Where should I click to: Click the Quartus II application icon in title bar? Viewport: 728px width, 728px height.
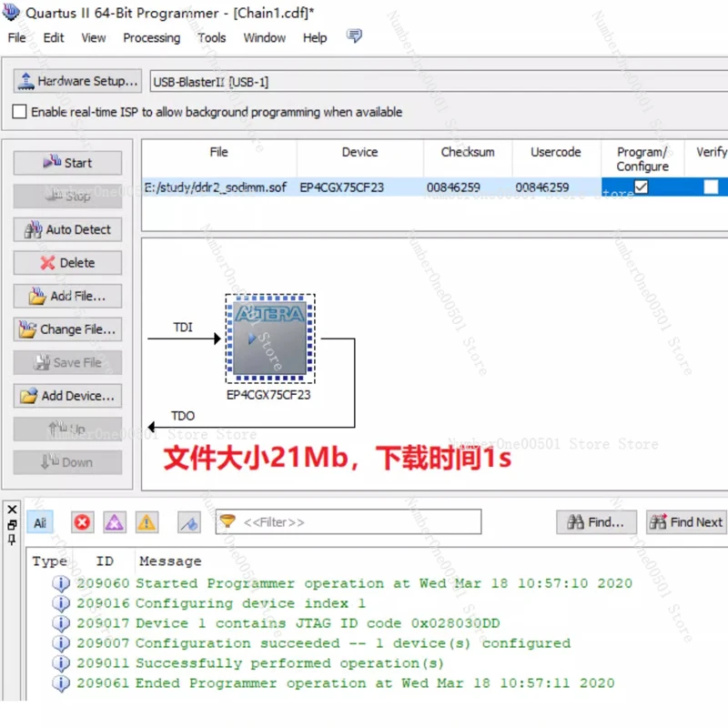(11, 12)
